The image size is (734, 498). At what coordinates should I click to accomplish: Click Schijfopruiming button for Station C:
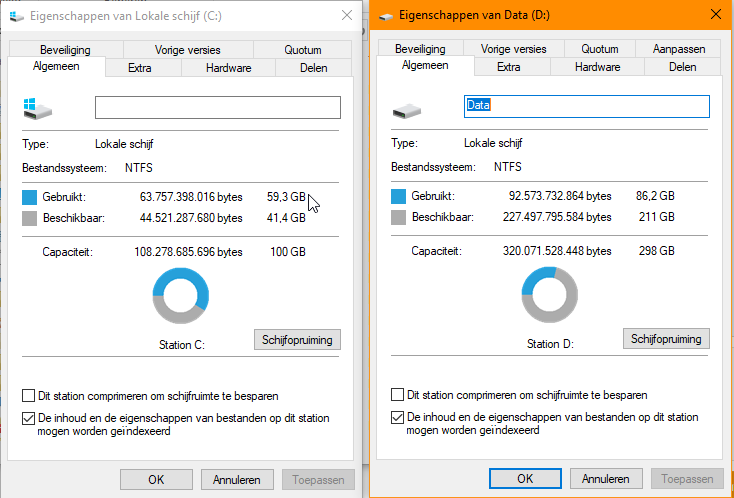pos(297,340)
